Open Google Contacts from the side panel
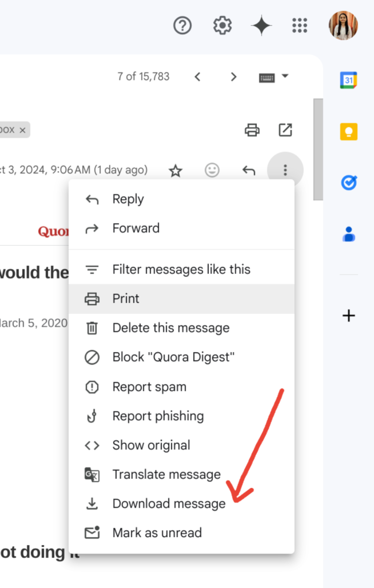Viewport: 374px width, 588px height. [x=349, y=235]
